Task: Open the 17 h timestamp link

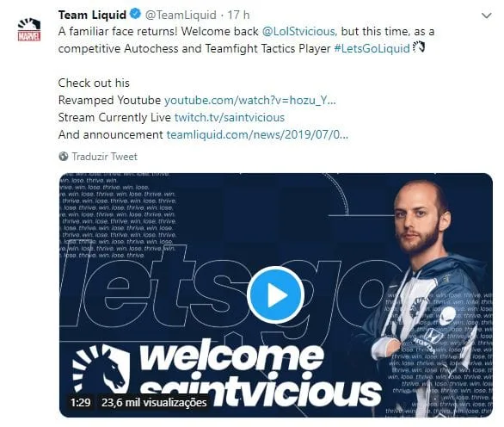Action: tap(238, 15)
